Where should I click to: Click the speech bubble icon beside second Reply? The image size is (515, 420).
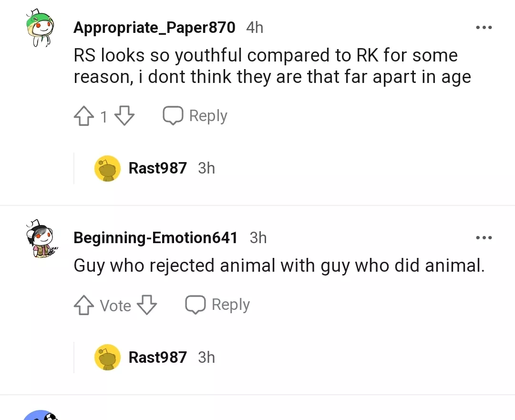coord(195,304)
